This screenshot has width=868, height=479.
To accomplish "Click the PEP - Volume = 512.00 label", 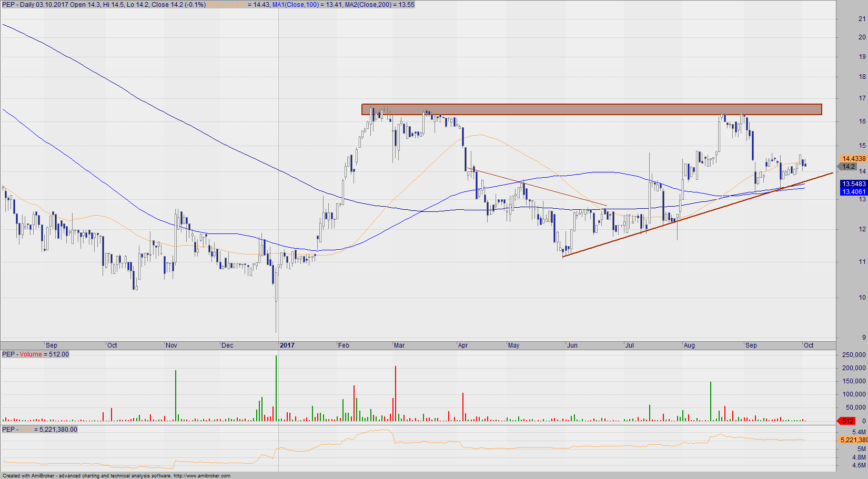I will (35, 354).
